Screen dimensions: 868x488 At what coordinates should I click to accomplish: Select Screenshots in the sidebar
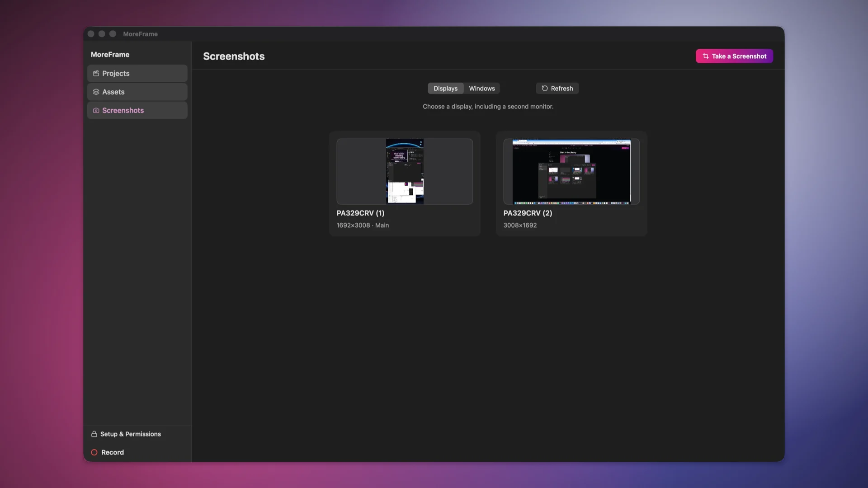pyautogui.click(x=137, y=110)
